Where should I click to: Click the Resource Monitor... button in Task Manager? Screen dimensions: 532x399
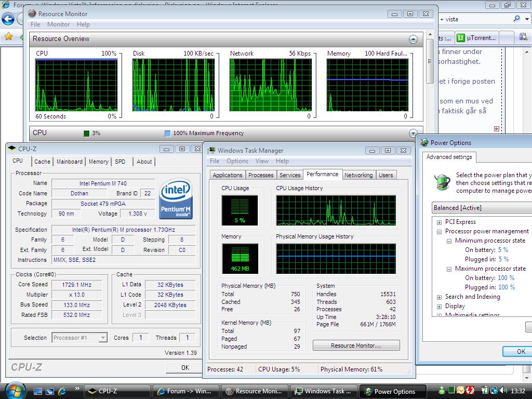pyautogui.click(x=356, y=345)
